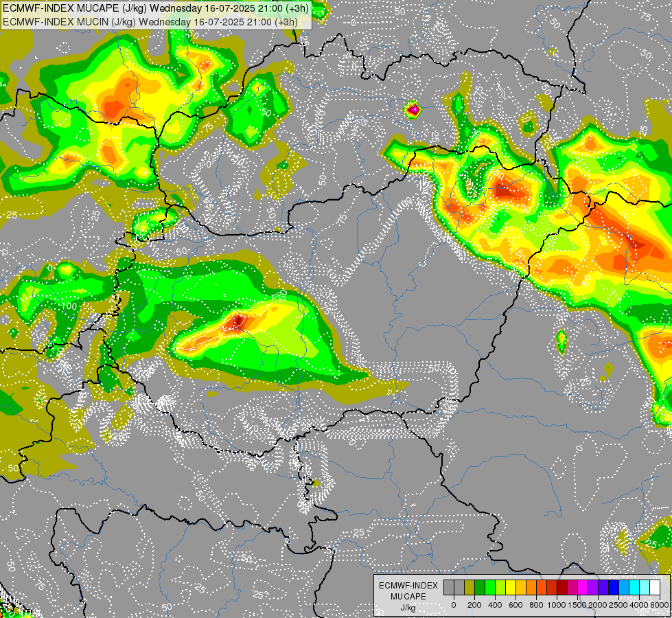Click the legend value 1500
Image resolution: width=672 pixels, height=618 pixels.
577,605
